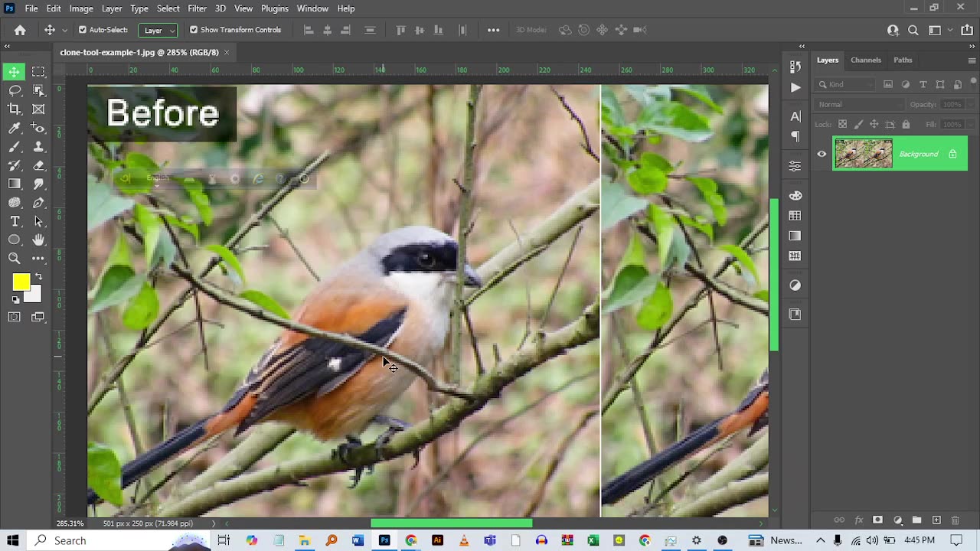This screenshot has height=551, width=980.
Task: Select the Red Eye tool
Action: tap(38, 128)
